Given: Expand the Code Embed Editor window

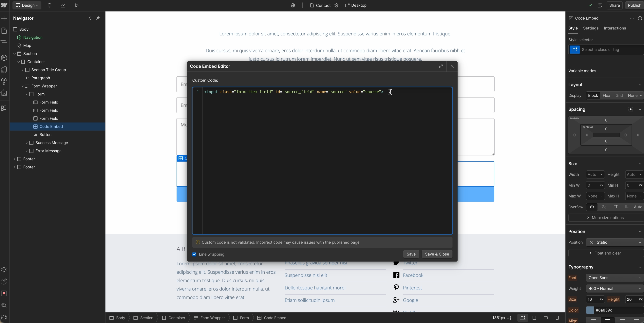Looking at the screenshot, I should [x=441, y=66].
